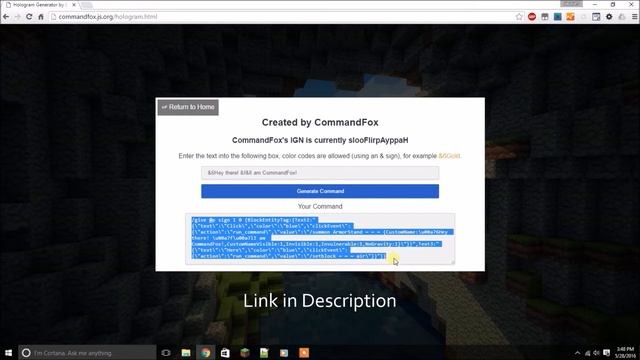
Task: Go back to the previous page
Action: point(6,17)
